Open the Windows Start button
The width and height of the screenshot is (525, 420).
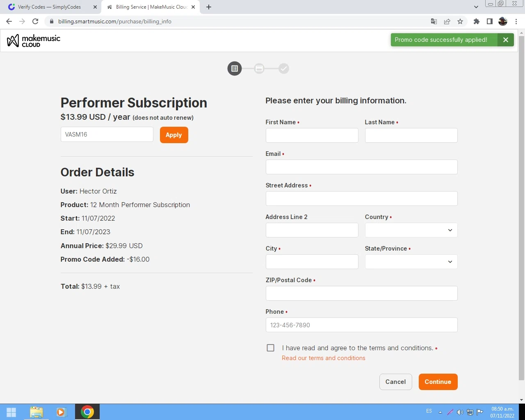(11, 412)
